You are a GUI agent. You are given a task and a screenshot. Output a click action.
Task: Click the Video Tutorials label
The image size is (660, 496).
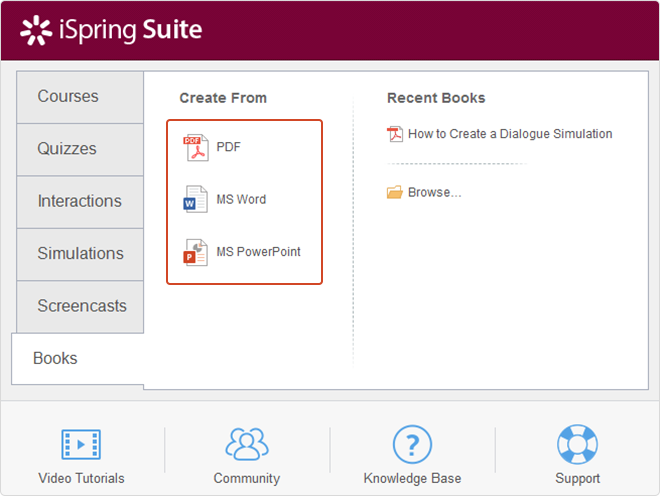[x=81, y=478]
